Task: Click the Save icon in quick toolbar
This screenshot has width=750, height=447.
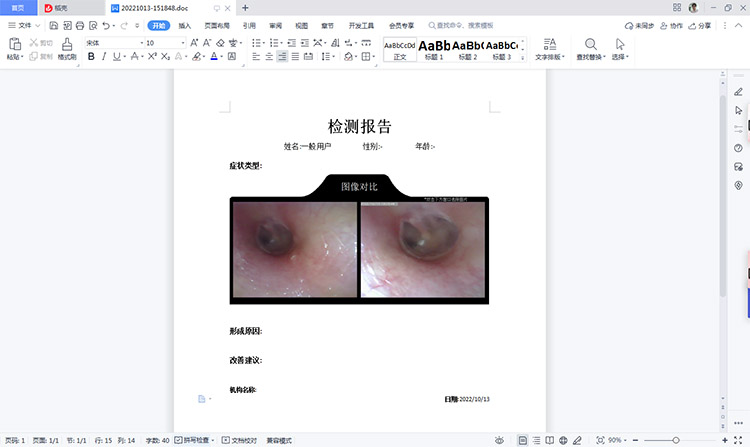Action: tap(54, 25)
